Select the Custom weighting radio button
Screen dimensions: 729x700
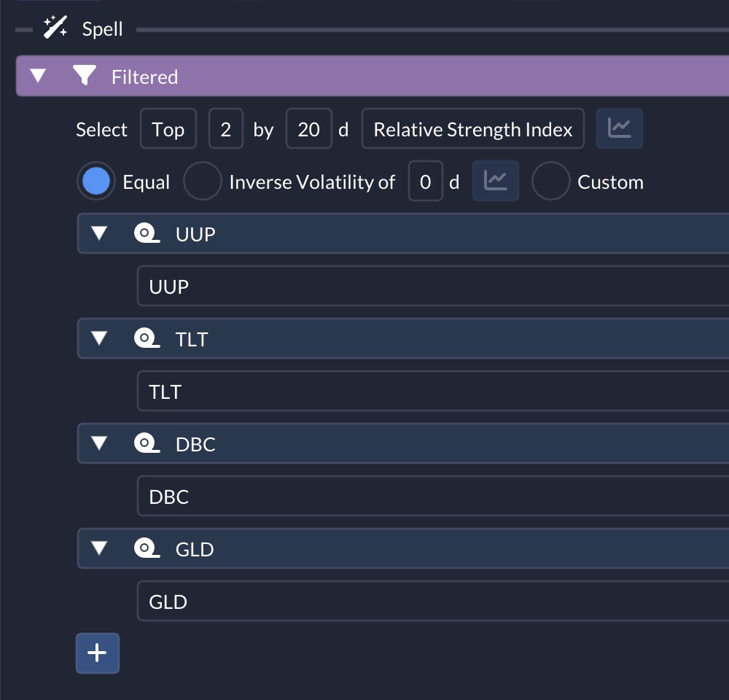click(550, 181)
